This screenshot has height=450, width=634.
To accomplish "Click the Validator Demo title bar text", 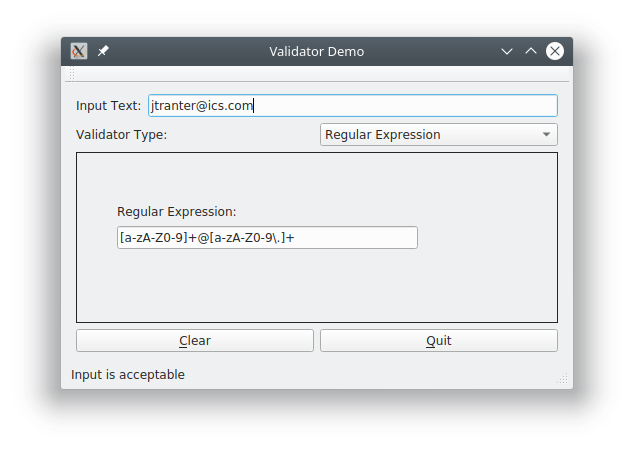I will (x=317, y=51).
